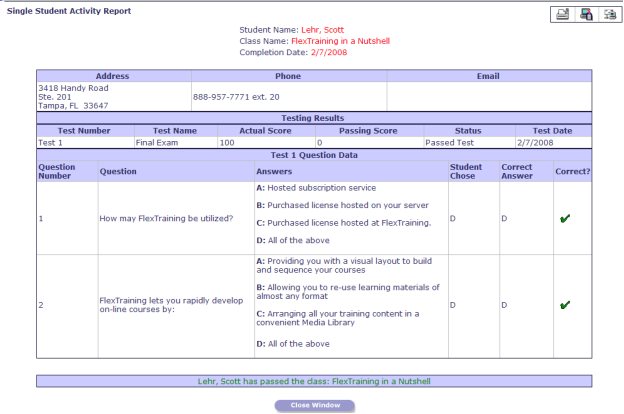Click answer 'A: Providing you with a visual layout'
Screen dimensions: 624x414
click(344, 265)
